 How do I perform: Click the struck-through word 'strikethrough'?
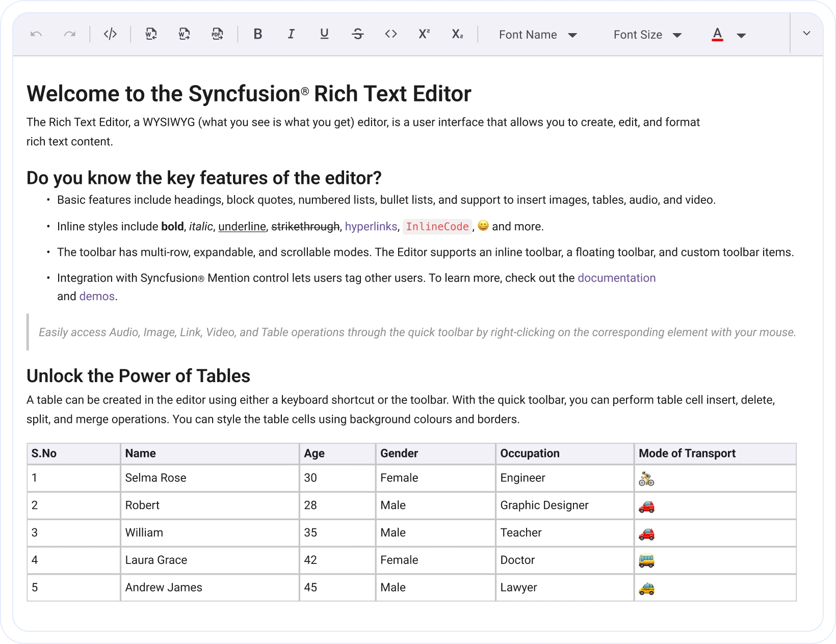point(305,226)
